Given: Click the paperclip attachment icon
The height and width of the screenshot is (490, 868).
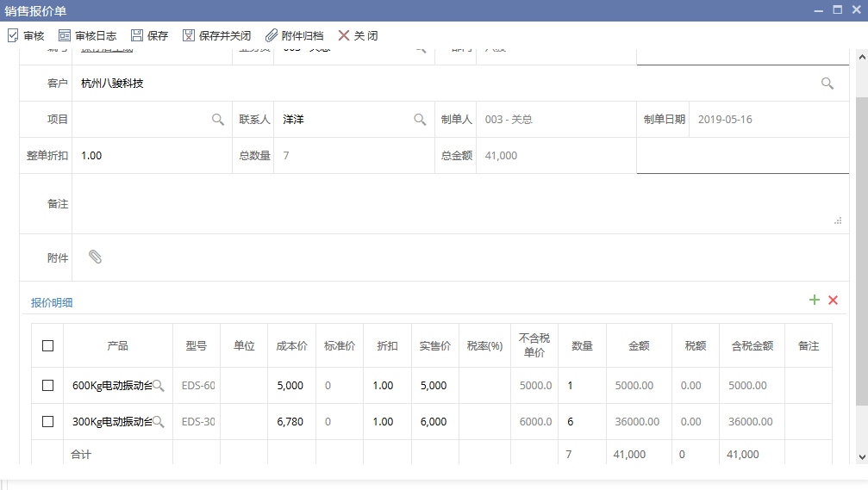Looking at the screenshot, I should [96, 257].
